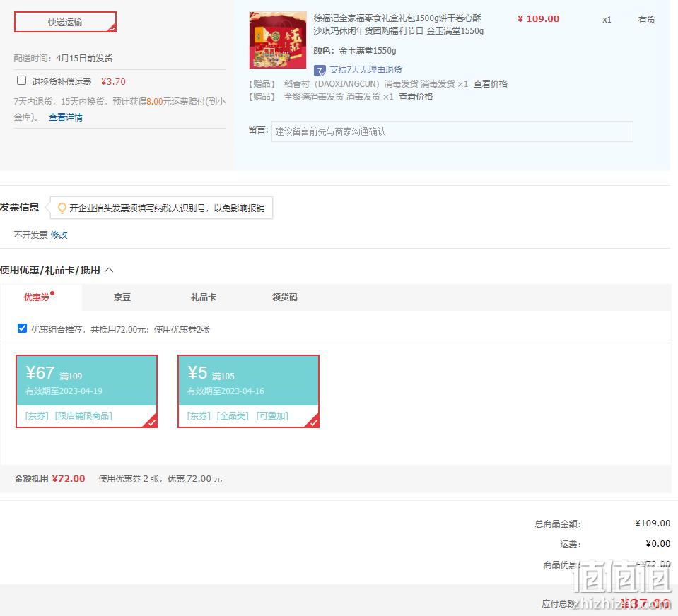Switch to the 领货码 tab

point(285,297)
